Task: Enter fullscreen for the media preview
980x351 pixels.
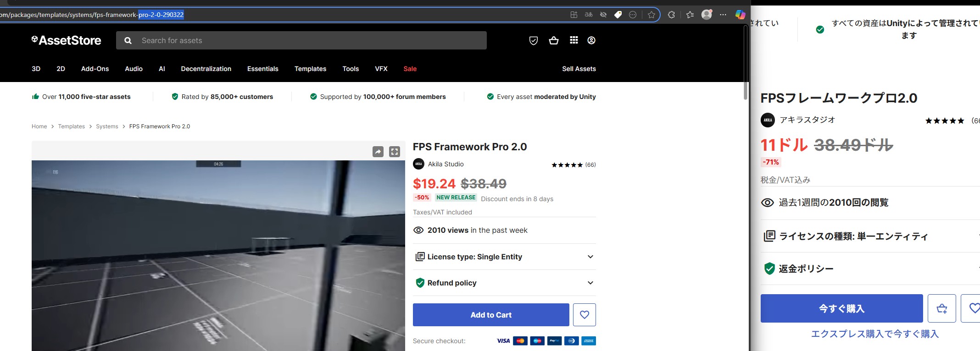Action: [x=395, y=152]
